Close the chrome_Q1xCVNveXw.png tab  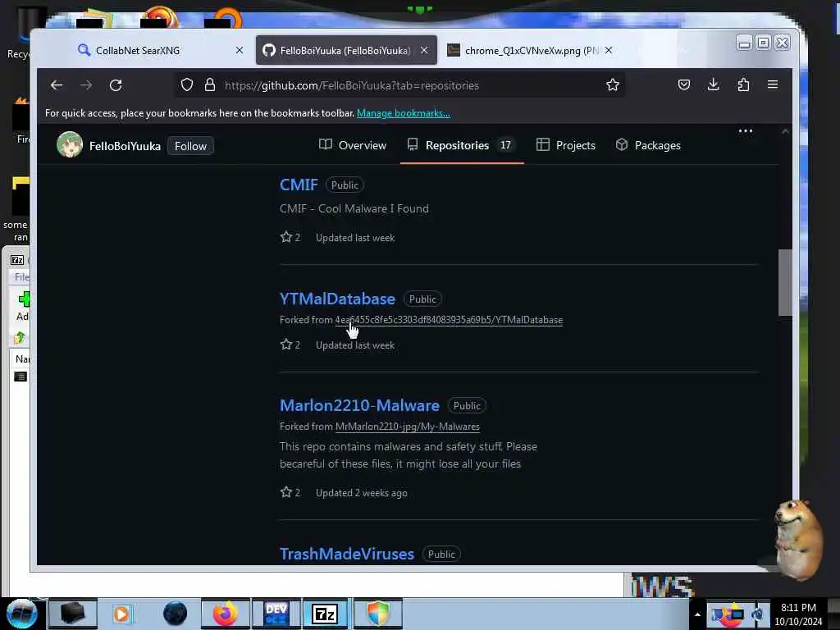[x=609, y=50]
